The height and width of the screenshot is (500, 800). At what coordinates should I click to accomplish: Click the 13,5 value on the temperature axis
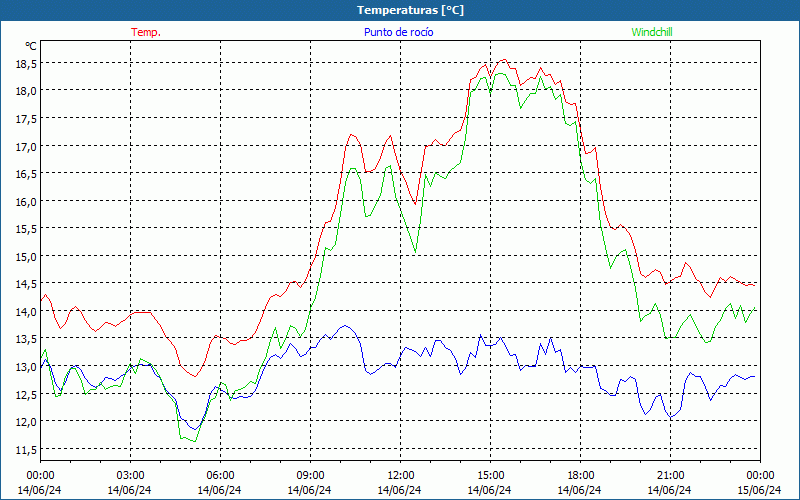coord(27,339)
